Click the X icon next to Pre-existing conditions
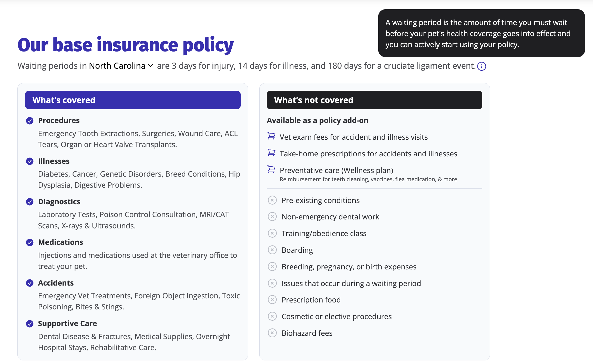 [x=272, y=200]
